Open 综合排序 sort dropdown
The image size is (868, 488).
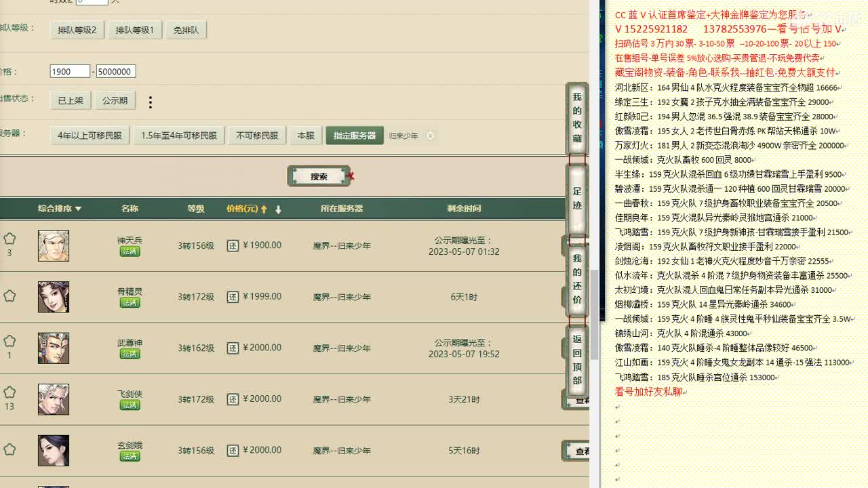[x=60, y=209]
